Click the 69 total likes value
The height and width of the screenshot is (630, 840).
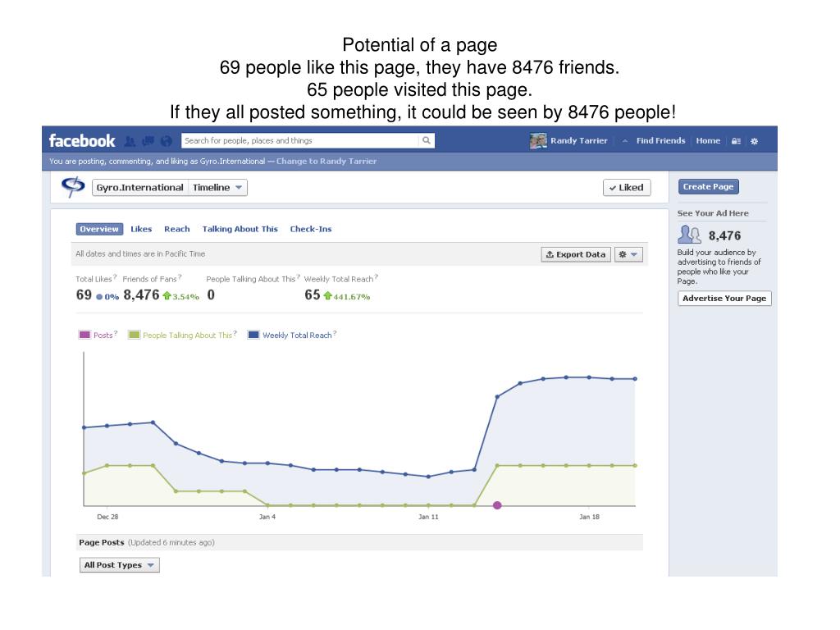(x=84, y=295)
